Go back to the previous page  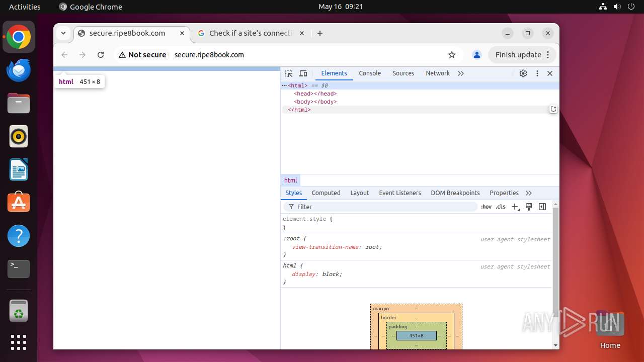click(x=64, y=55)
